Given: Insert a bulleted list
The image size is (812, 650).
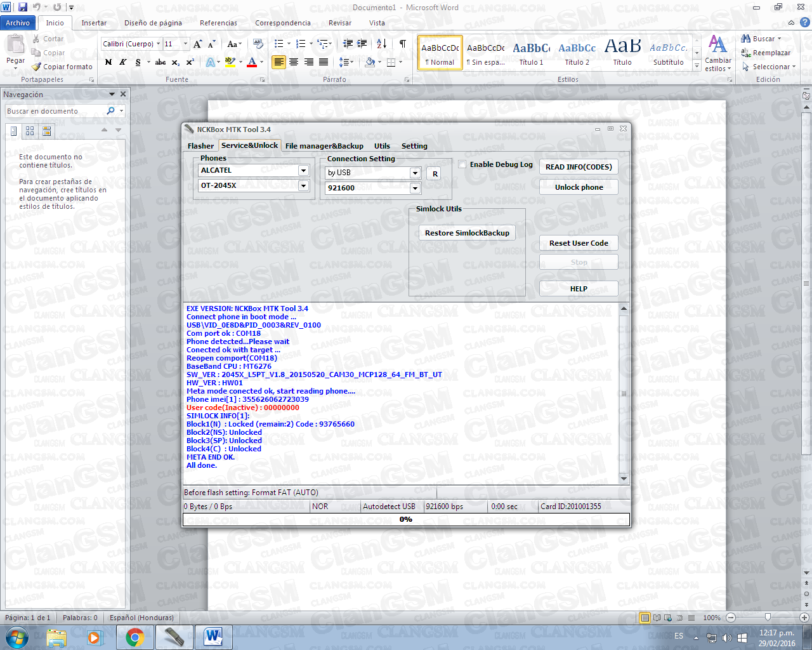Looking at the screenshot, I should 278,44.
